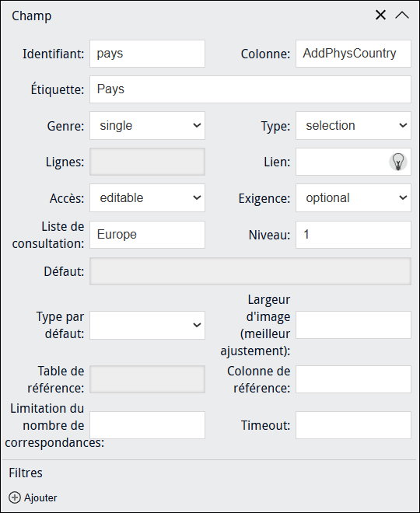420x513 pixels.
Task: Open the Type par défaut dropdown
Action: point(147,325)
